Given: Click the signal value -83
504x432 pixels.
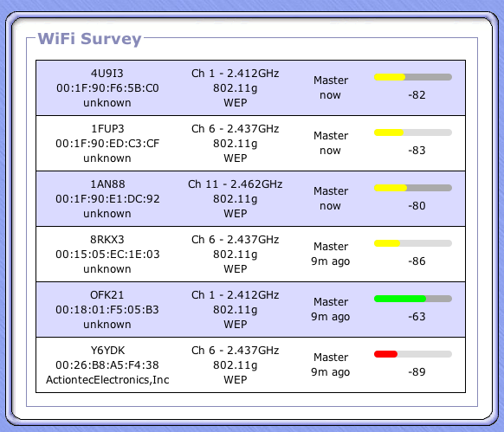Looking at the screenshot, I should coord(417,150).
